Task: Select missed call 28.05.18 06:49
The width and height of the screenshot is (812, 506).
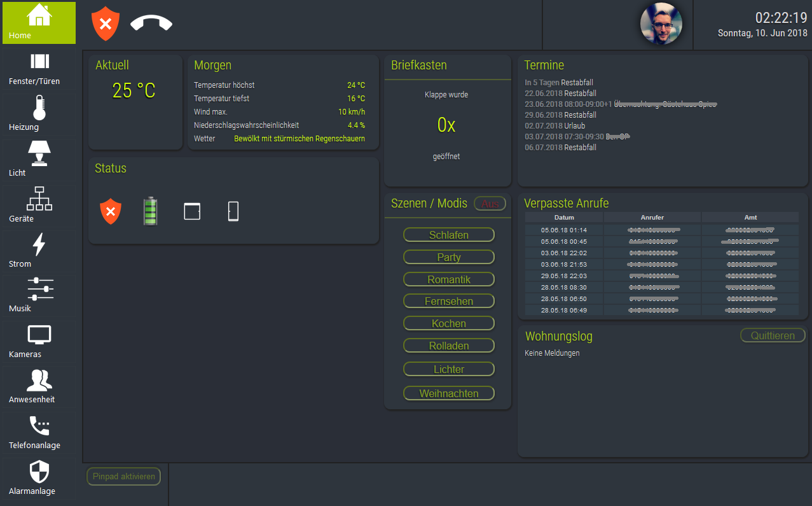Action: click(x=662, y=310)
